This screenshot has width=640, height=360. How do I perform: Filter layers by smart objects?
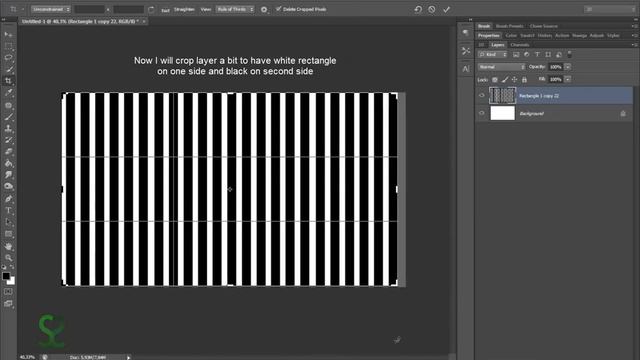coord(559,55)
